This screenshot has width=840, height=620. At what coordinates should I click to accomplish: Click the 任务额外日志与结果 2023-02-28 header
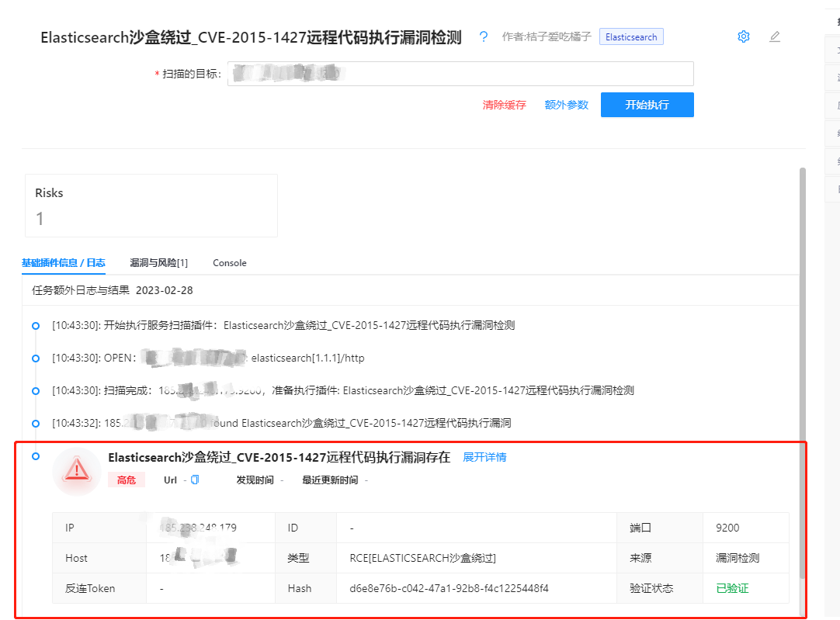pyautogui.click(x=113, y=290)
